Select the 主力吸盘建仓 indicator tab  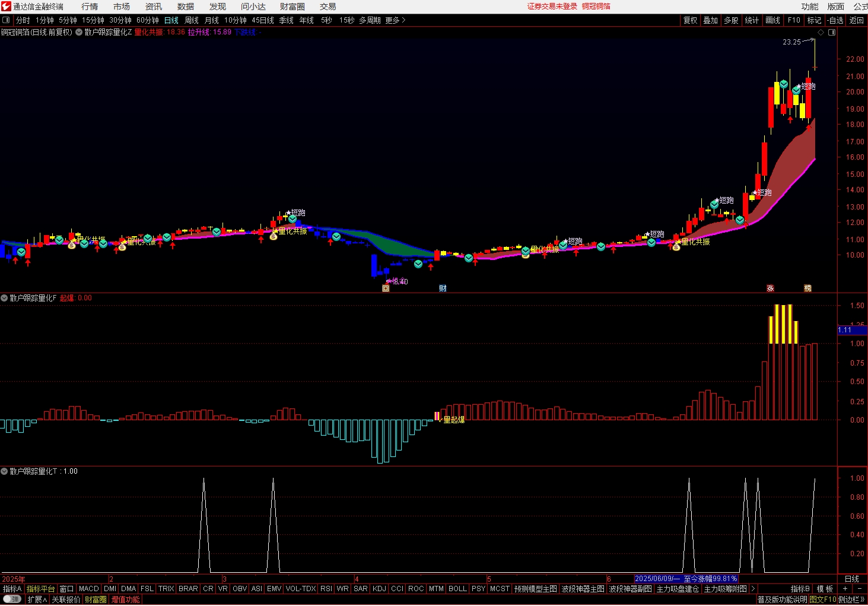(678, 589)
